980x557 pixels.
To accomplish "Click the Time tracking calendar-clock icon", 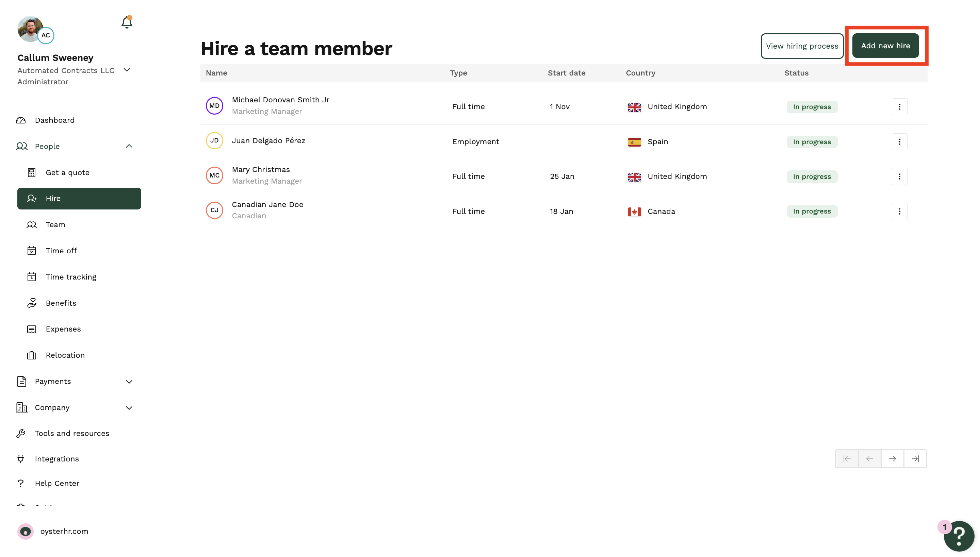I will (x=32, y=276).
